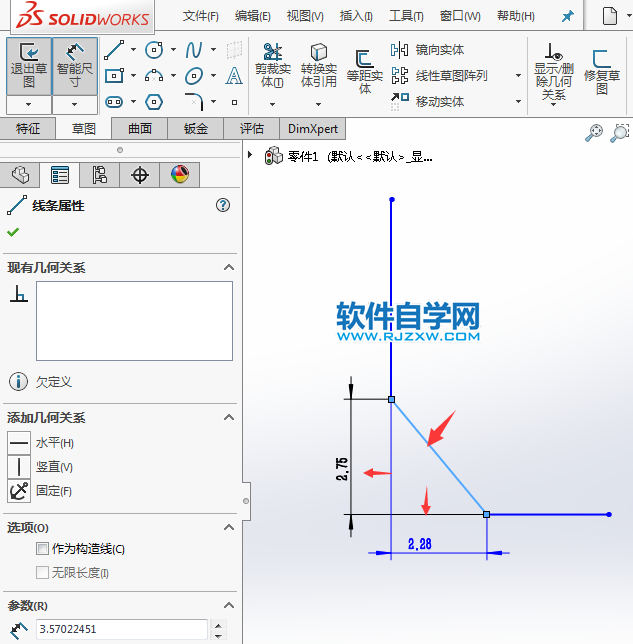Add the 固定 (fix) relation
Viewport: 633px width, 644px height.
point(20,490)
